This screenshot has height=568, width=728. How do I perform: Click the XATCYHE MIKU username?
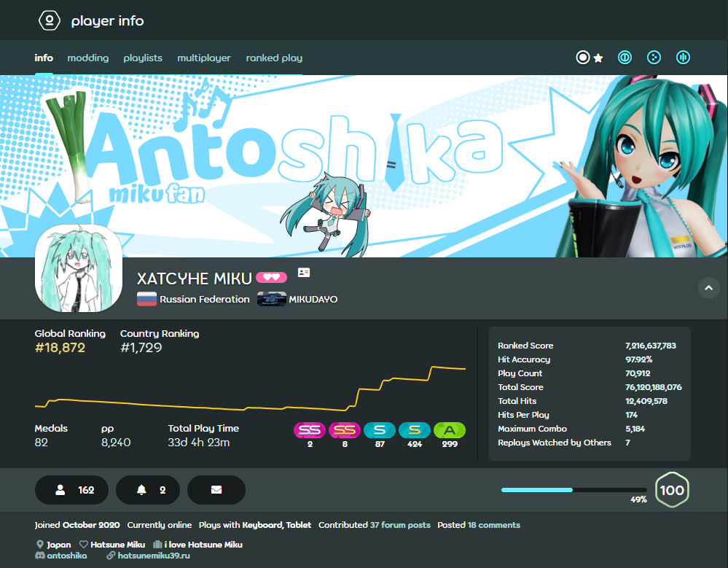pyautogui.click(x=194, y=279)
